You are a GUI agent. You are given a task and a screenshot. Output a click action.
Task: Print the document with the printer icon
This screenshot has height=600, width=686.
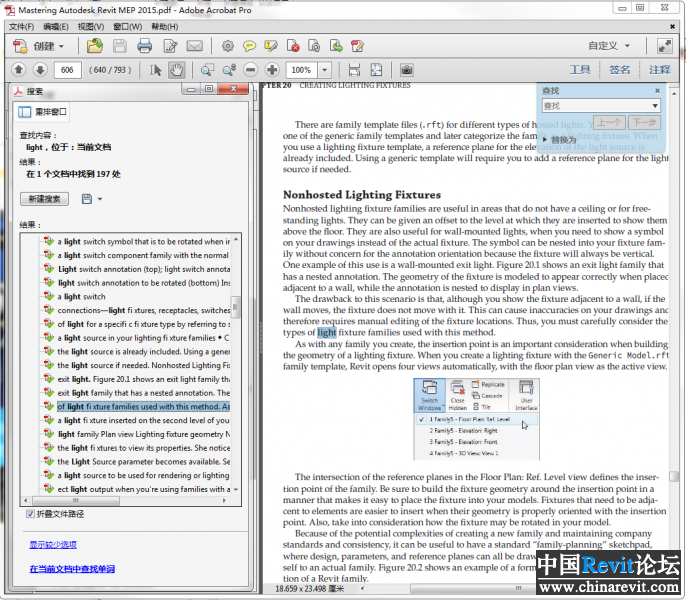[x=144, y=46]
